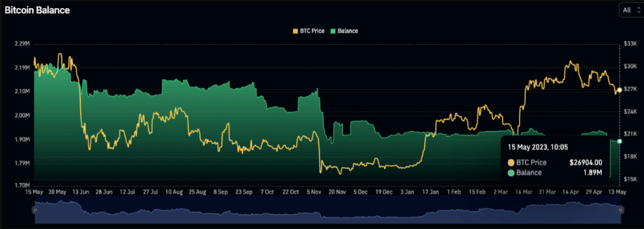Click the Bitcoin Balance chart title
This screenshot has height=229, width=644.
pos(37,10)
